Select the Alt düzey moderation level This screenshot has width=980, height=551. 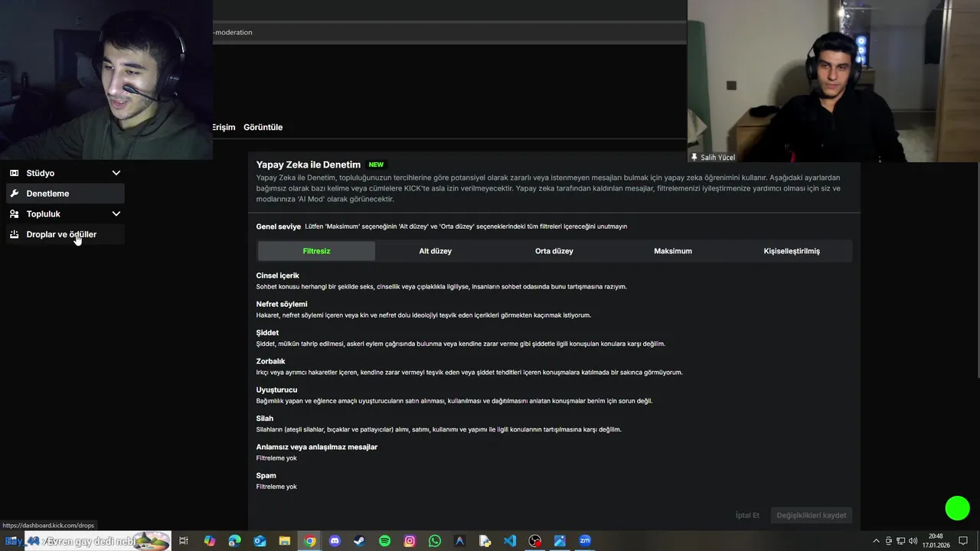pyautogui.click(x=435, y=251)
